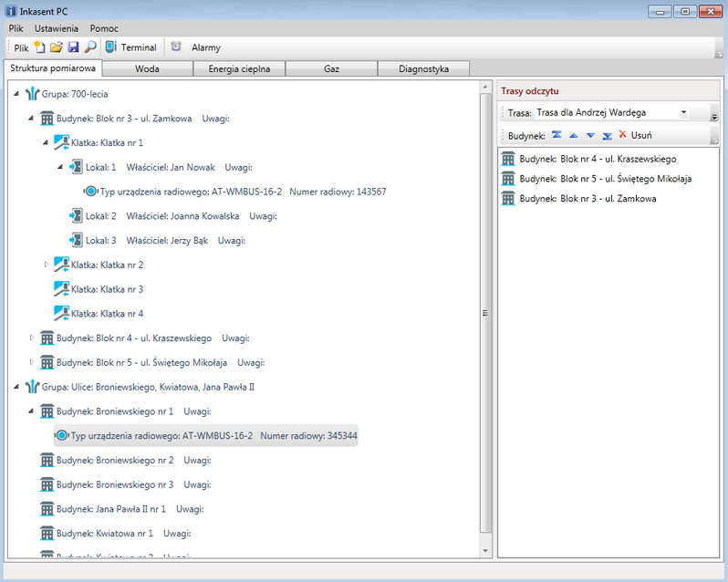The image size is (728, 582).
Task: Open the Ustawienia menu
Action: [57, 28]
